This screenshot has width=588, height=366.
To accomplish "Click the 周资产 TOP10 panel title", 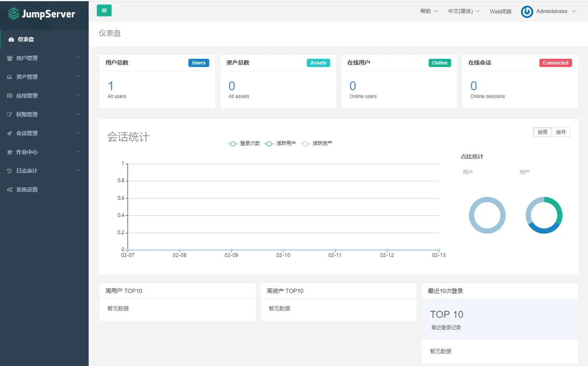I will 285,291.
